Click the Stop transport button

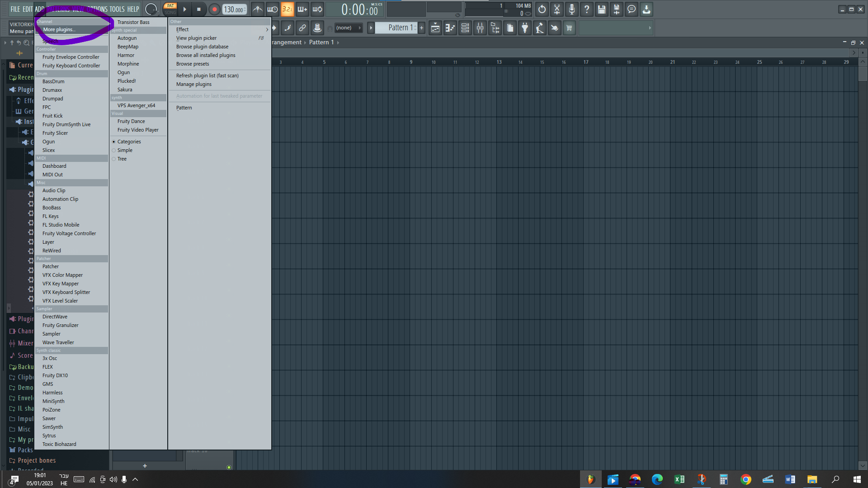pos(199,9)
